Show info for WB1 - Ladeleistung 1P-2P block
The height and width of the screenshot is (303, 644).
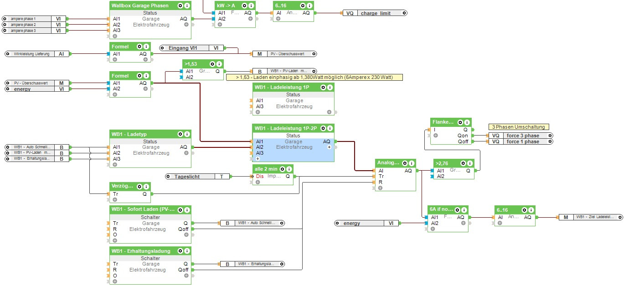point(330,128)
